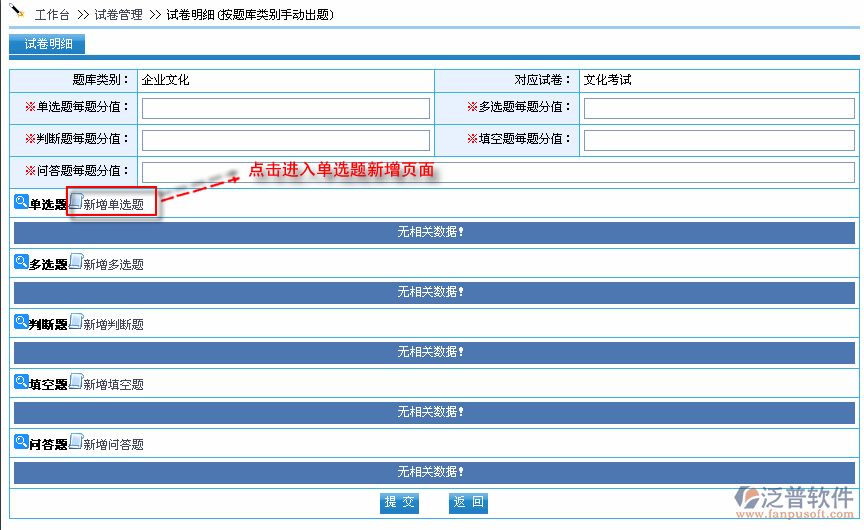The width and height of the screenshot is (864, 530).
Task: Click the document icon before 新增判断题
Action: click(76, 322)
